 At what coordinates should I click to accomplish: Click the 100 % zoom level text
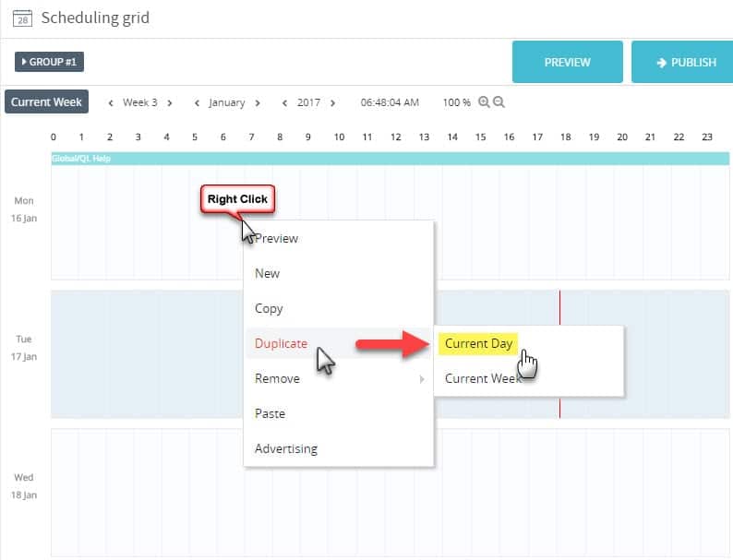[x=456, y=102]
